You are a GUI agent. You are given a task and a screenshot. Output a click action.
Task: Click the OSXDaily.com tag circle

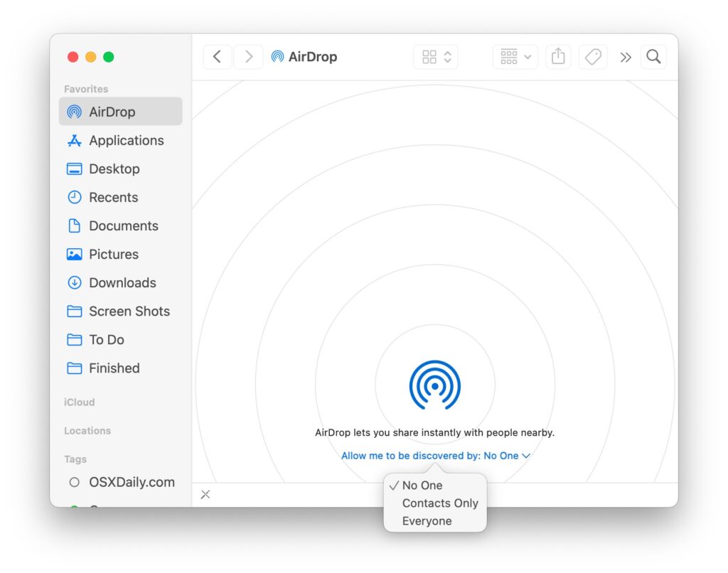74,482
